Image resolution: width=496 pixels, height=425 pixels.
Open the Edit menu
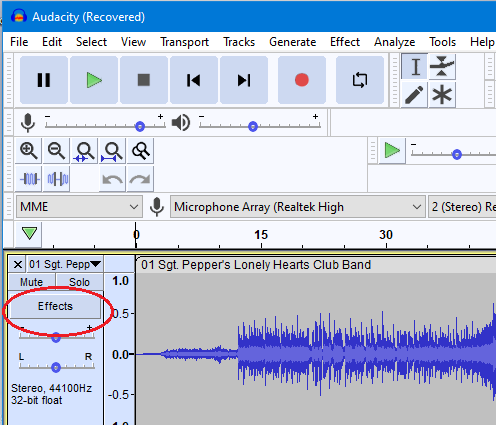pos(52,42)
